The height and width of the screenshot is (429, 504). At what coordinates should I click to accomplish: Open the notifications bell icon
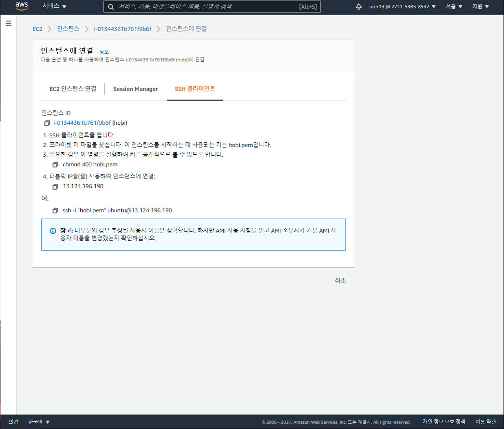[359, 6]
